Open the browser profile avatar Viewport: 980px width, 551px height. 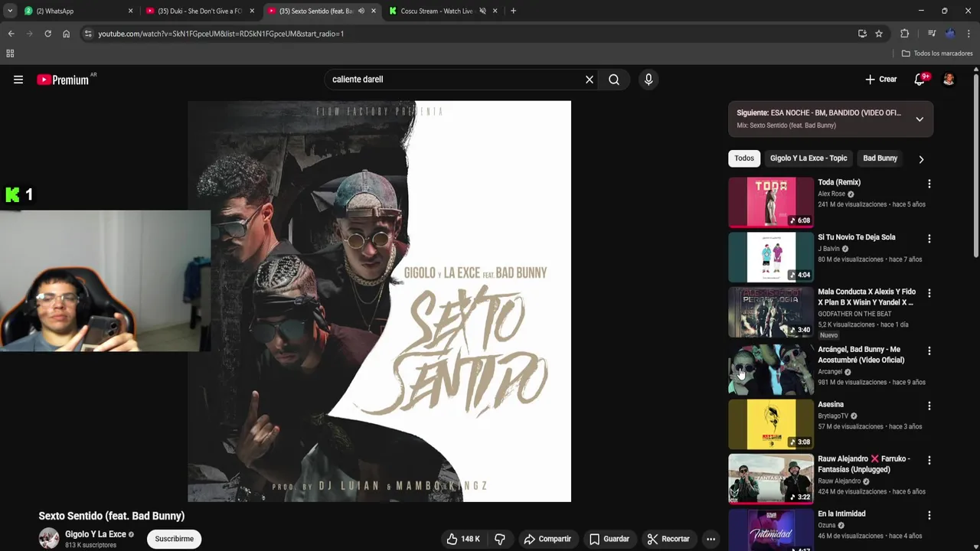(950, 34)
